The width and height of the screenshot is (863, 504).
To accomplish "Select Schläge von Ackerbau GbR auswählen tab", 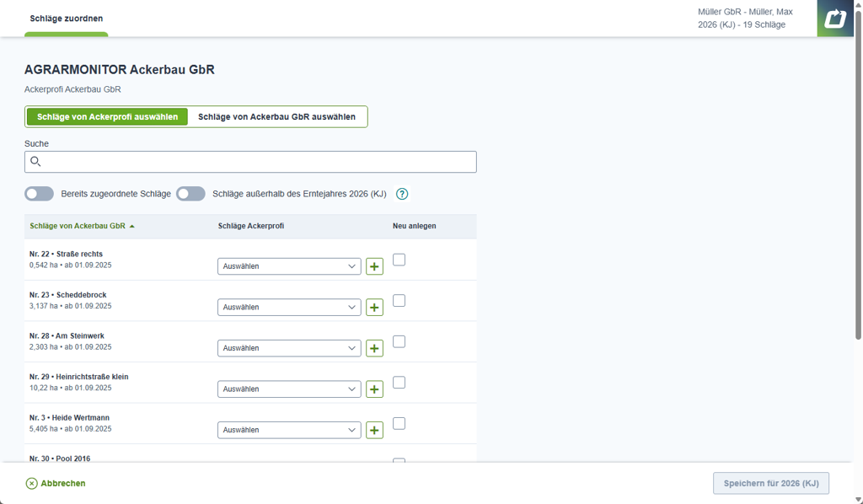I will tap(276, 116).
